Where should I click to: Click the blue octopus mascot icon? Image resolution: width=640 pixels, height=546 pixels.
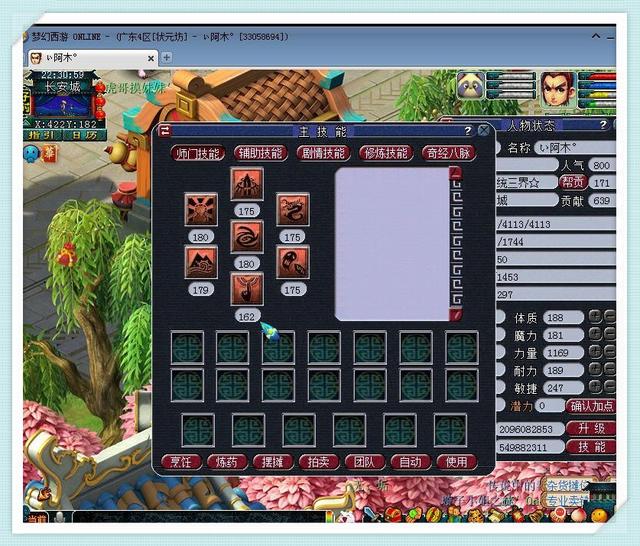[31, 154]
